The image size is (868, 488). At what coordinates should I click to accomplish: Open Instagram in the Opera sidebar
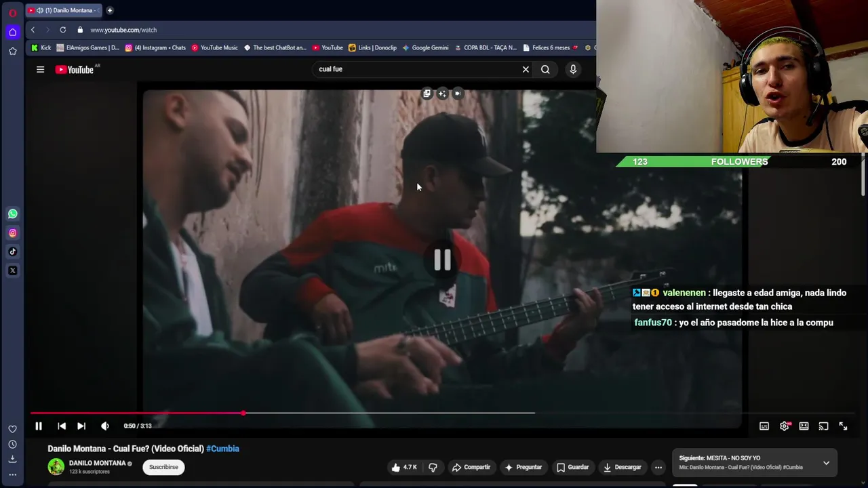click(x=12, y=232)
